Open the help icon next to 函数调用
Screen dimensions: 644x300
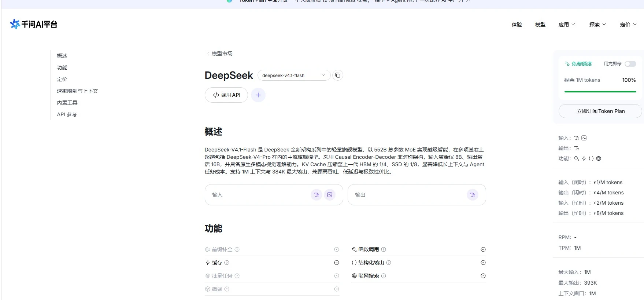pos(384,249)
